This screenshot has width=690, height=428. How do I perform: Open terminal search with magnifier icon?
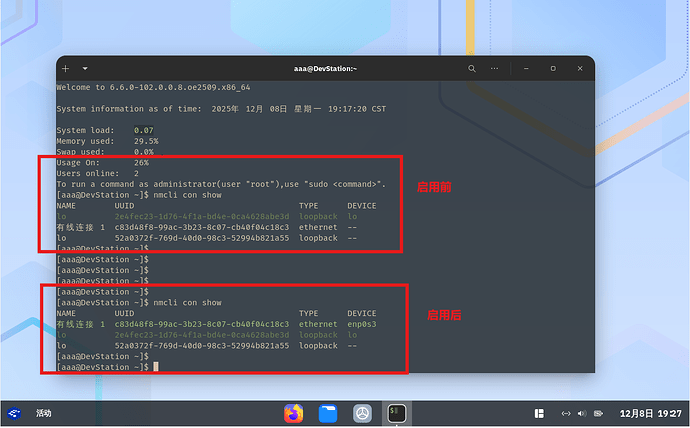click(x=473, y=69)
